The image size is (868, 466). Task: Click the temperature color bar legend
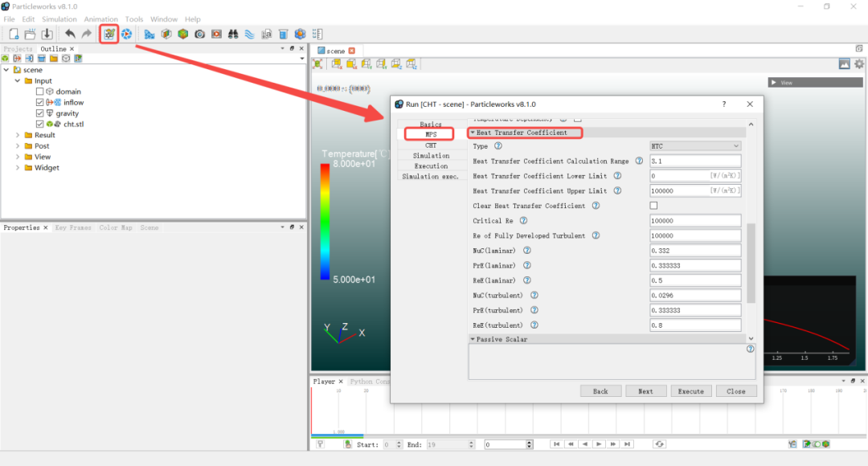pyautogui.click(x=325, y=221)
